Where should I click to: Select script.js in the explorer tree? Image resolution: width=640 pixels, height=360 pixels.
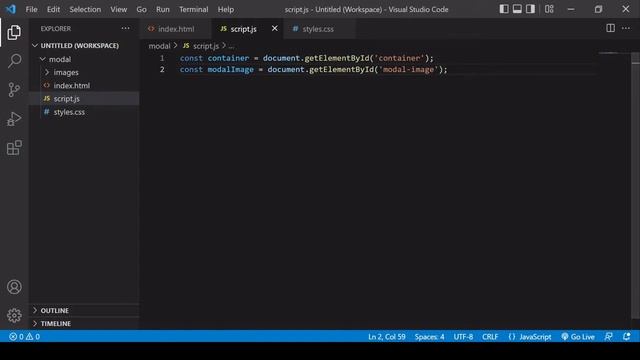tap(67, 99)
